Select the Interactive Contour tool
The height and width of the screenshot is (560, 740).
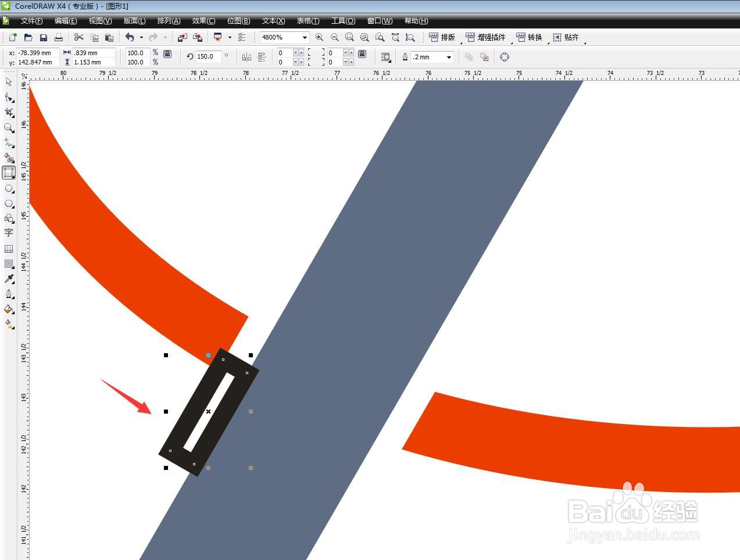point(9,264)
